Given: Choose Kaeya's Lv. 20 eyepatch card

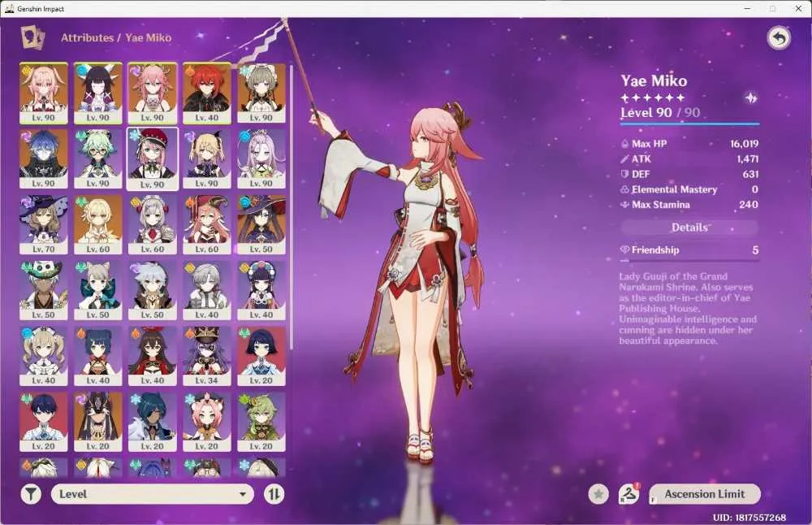Looking at the screenshot, I should (x=153, y=422).
